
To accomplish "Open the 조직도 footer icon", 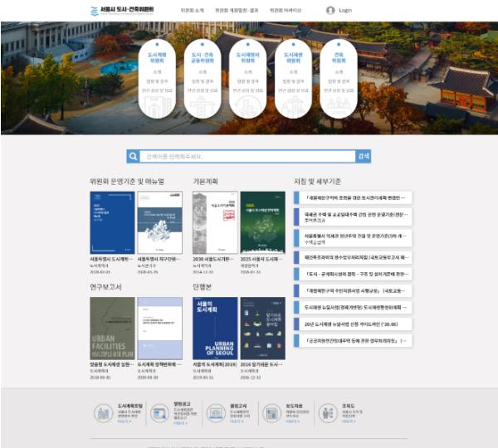I will click(x=328, y=413).
